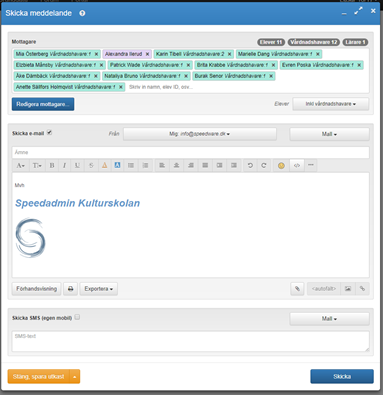383x395 pixels.
Task: Apply italic formatting to text
Action: (x=64, y=165)
